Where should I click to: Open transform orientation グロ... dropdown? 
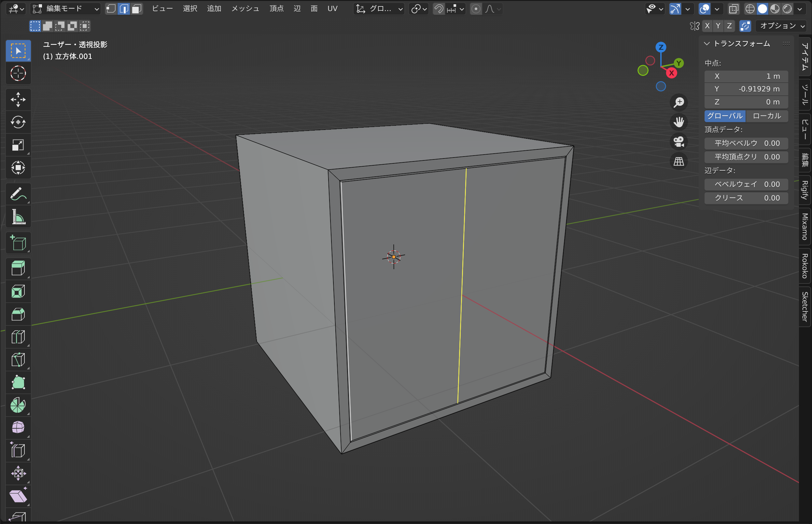click(379, 8)
